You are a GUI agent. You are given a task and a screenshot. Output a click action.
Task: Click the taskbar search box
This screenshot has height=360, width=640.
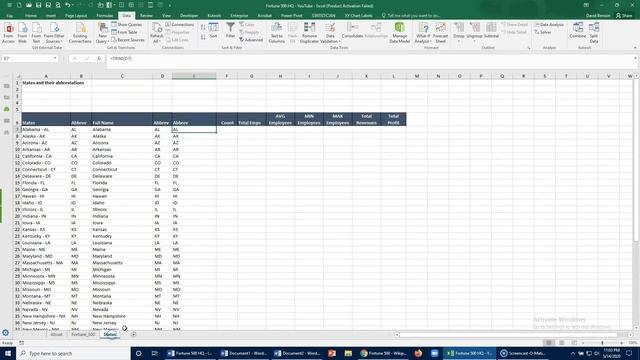(73, 353)
